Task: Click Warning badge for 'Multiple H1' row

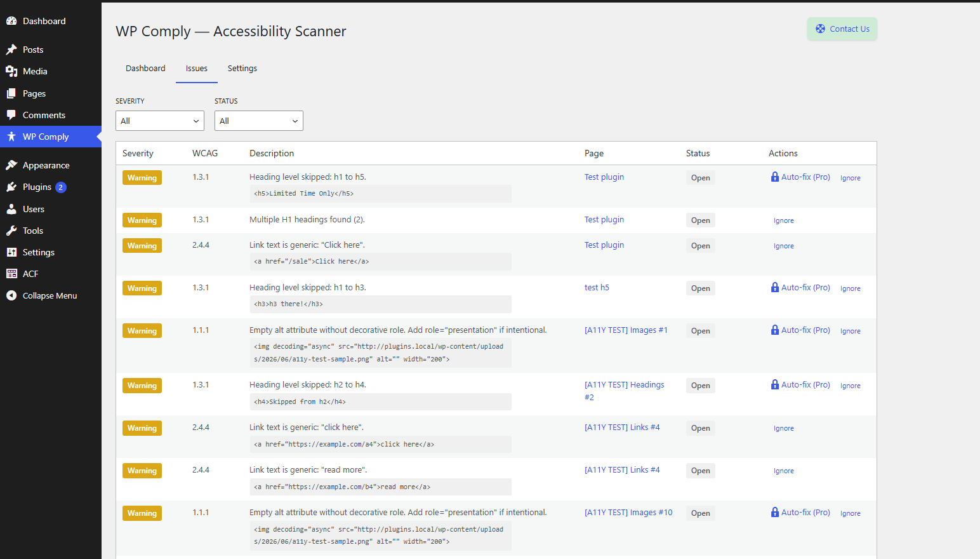Action: [142, 220]
